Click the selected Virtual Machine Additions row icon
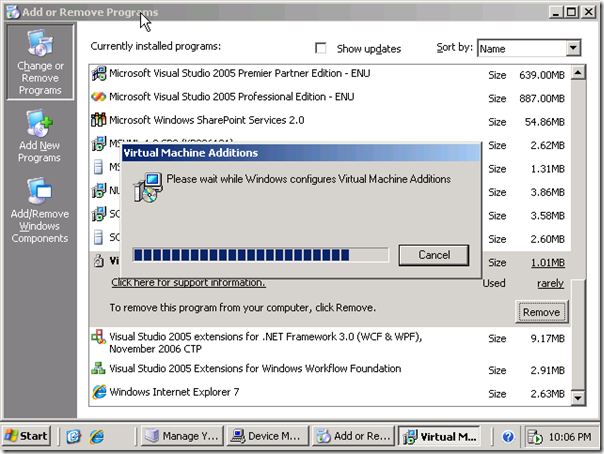Image resolution: width=604 pixels, height=454 pixels. click(99, 261)
